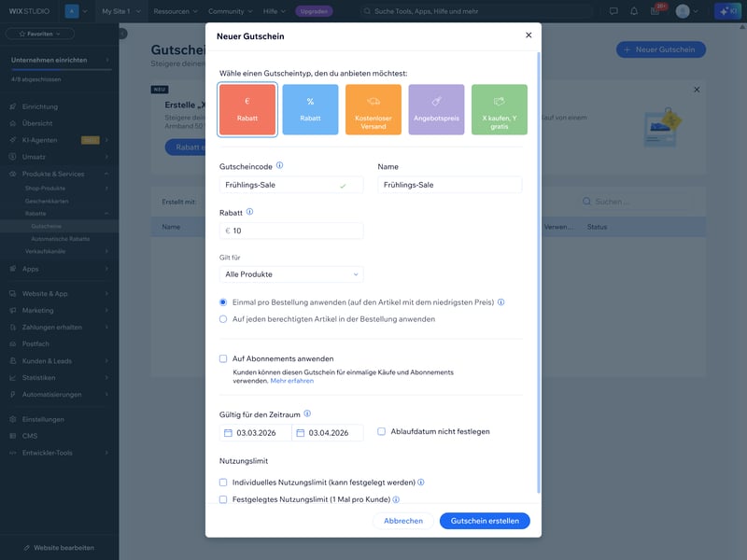
Task: Show info for Festgelegtes Nutzungslimit
Action: coord(396,499)
